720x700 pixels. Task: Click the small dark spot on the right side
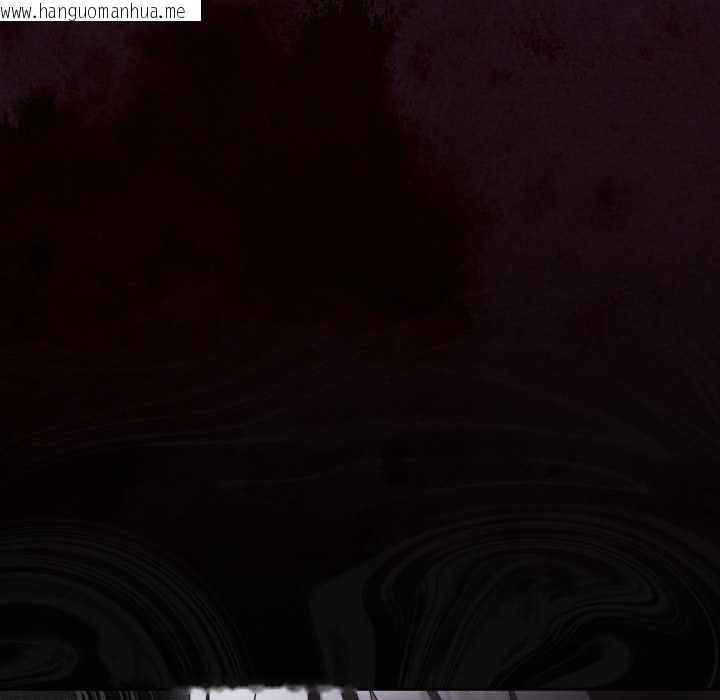coord(606,196)
